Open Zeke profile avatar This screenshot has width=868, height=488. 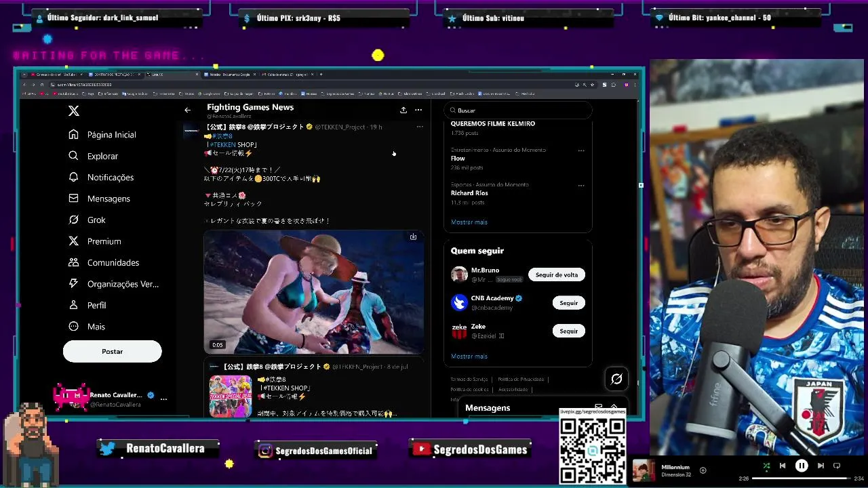(459, 331)
